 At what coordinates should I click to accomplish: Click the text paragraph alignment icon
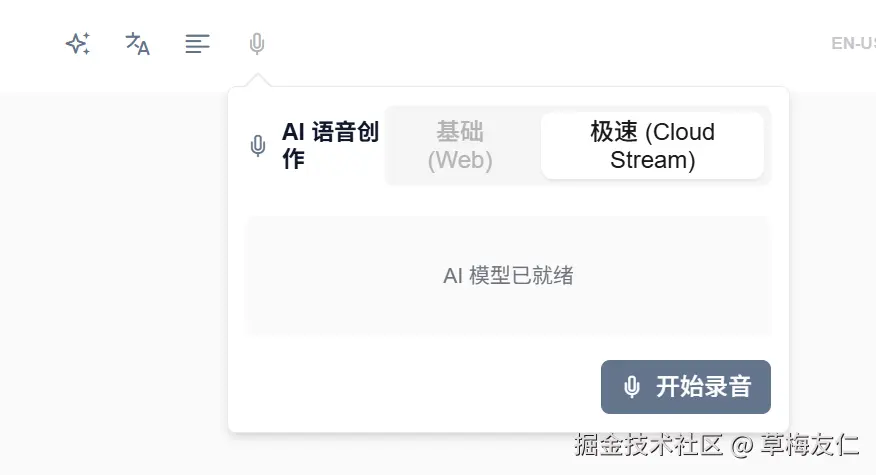[197, 44]
